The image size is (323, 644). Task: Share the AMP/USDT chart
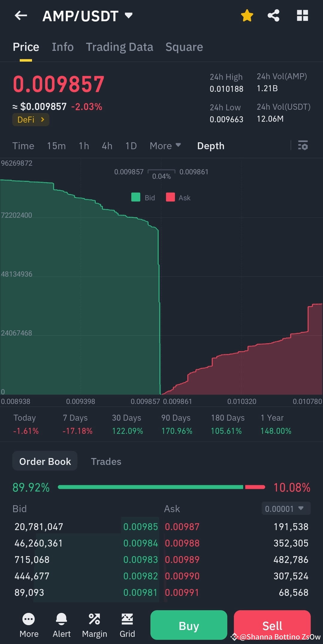click(x=274, y=16)
